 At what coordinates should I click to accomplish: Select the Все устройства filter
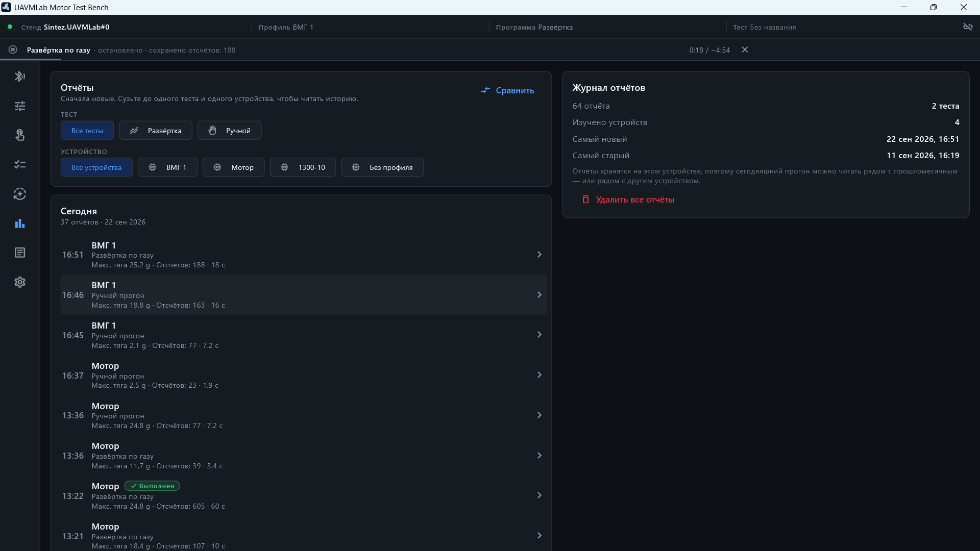[96, 167]
